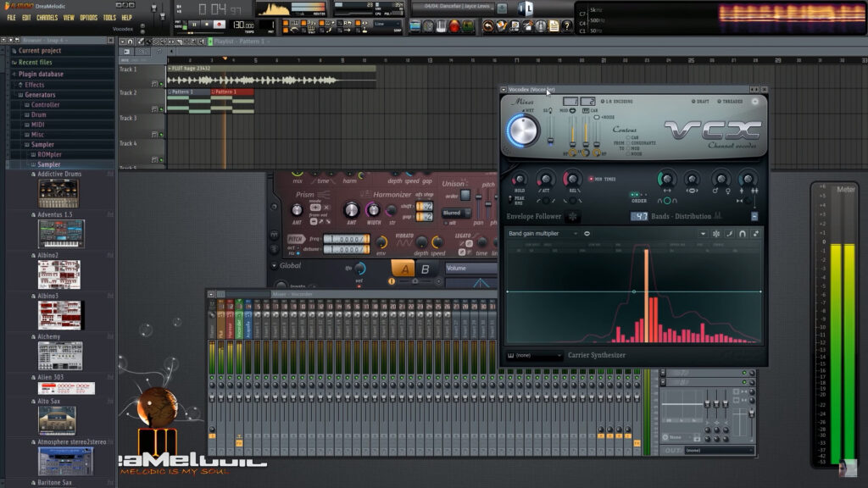Open the OPTIONS menu

coord(88,18)
